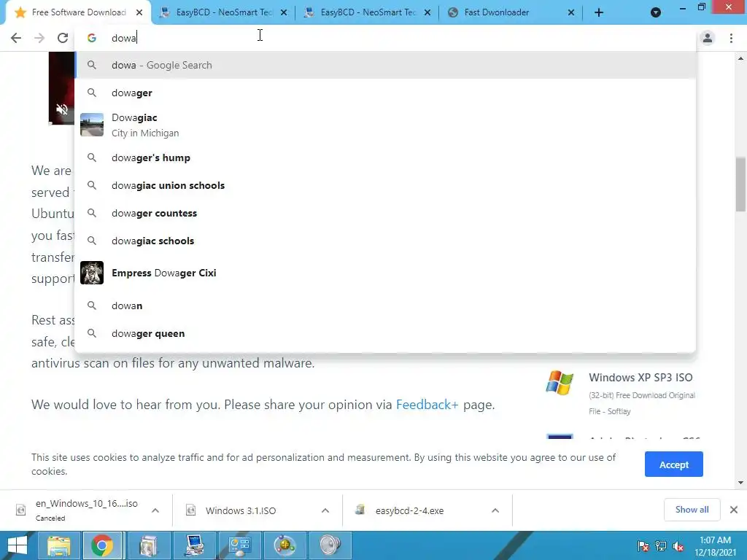Close the Fast Dwonloader tab
Image resolution: width=747 pixels, height=560 pixels.
coord(570,13)
